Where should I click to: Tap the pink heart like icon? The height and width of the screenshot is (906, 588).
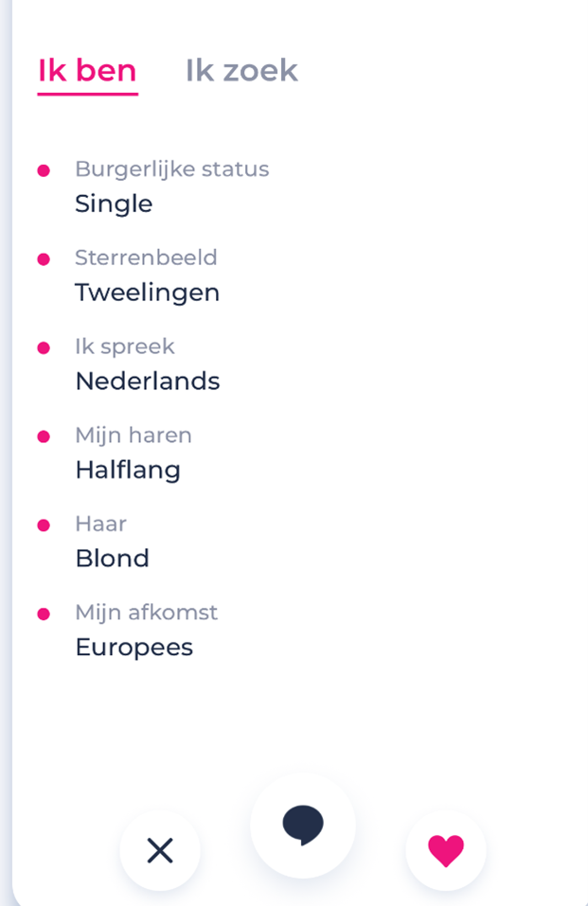point(446,851)
